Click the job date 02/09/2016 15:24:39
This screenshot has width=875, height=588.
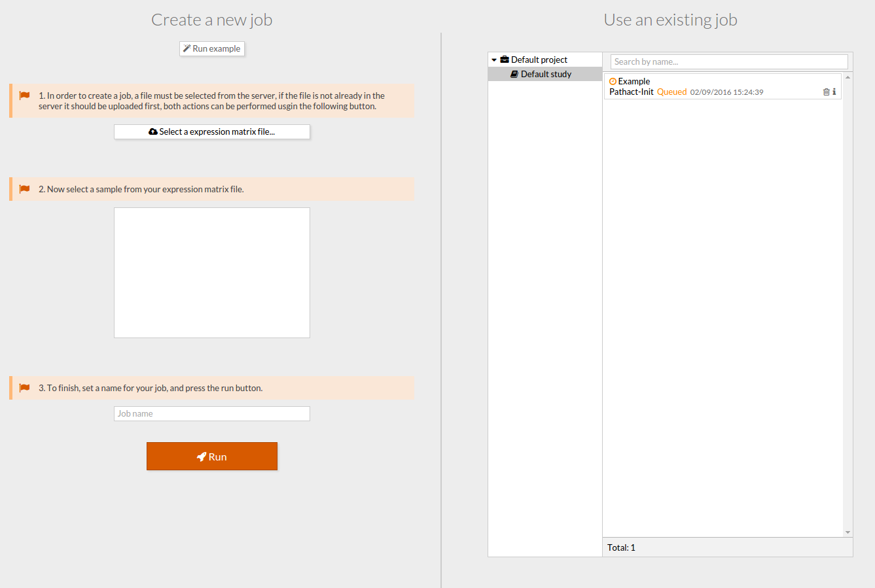(727, 92)
